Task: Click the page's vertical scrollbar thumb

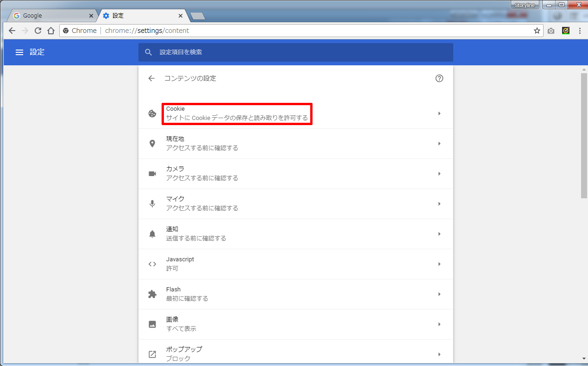Action: [584, 135]
